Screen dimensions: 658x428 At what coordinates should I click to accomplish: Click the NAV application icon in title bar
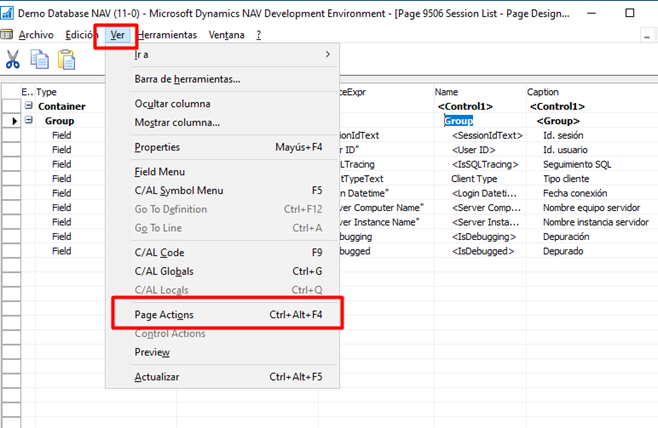coord(7,13)
